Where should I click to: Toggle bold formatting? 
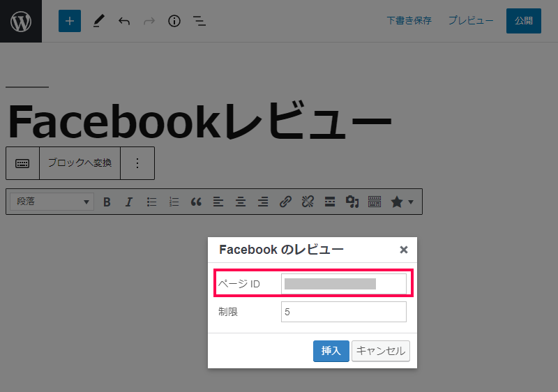coord(107,202)
